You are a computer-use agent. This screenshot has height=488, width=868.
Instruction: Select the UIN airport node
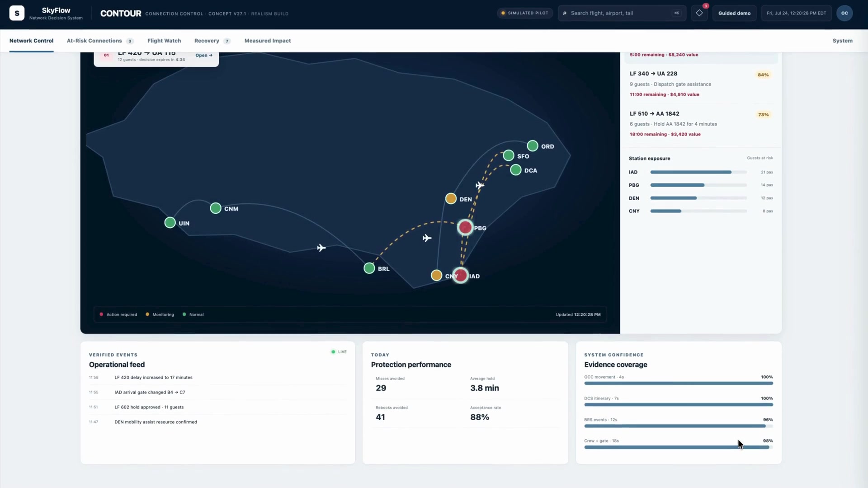pyautogui.click(x=170, y=222)
